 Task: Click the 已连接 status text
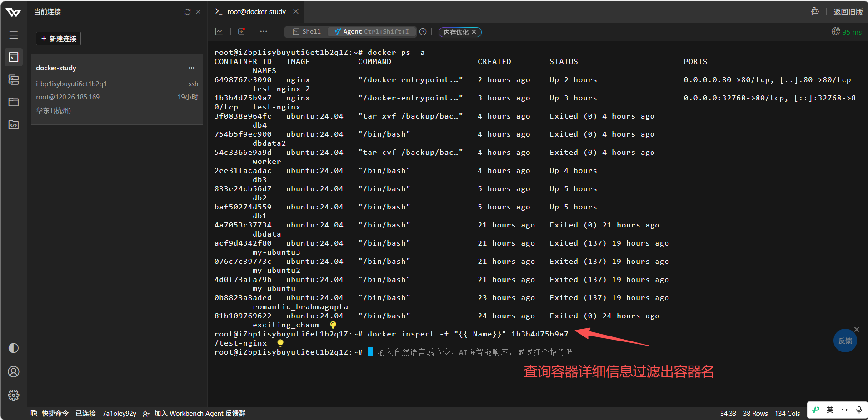click(85, 413)
